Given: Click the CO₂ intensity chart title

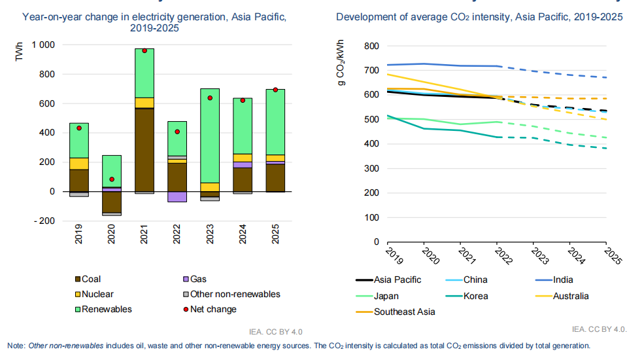Looking at the screenshot, I should coord(479,16).
